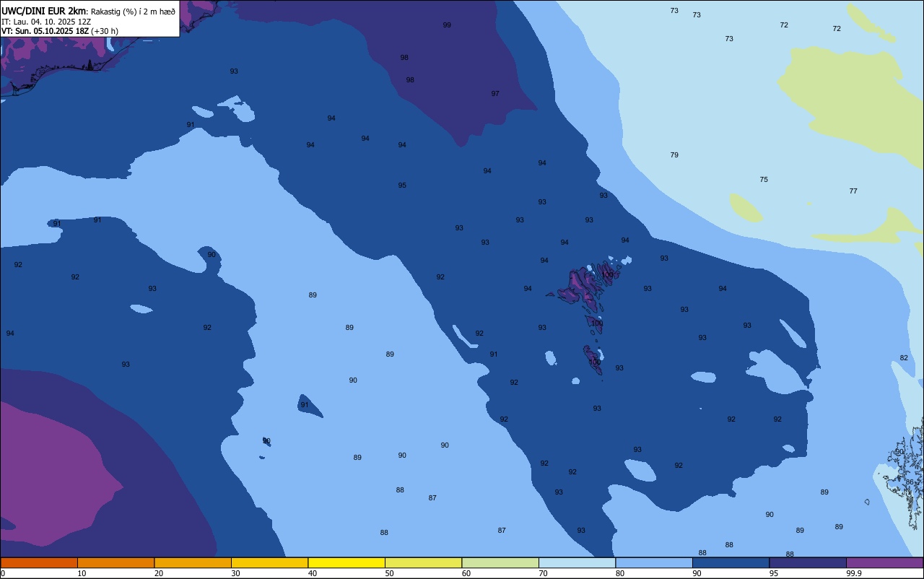Viewport: 924px width, 579px height.
Task: Click the light blue 80–90 legend swatch
Action: pos(654,562)
